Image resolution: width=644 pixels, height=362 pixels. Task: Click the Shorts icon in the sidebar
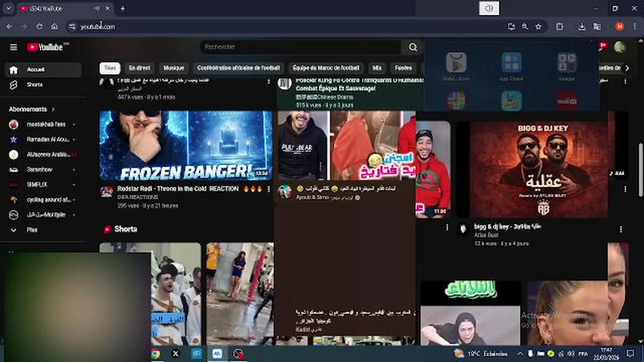coord(14,84)
